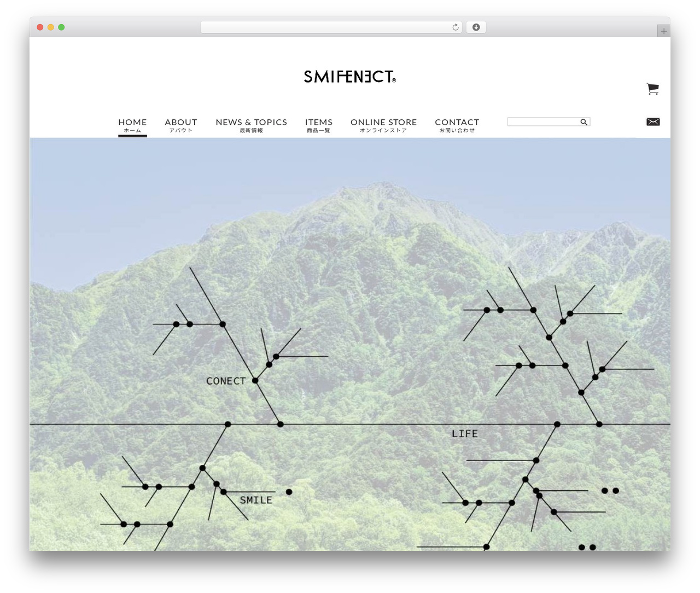Open the ITEMS product list
Image resolution: width=700 pixels, height=593 pixels.
(319, 125)
